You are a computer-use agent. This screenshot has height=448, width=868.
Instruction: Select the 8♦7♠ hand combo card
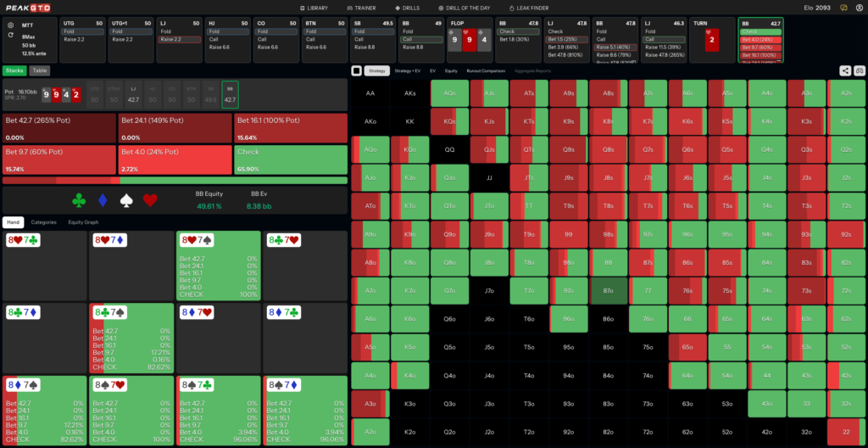click(45, 411)
